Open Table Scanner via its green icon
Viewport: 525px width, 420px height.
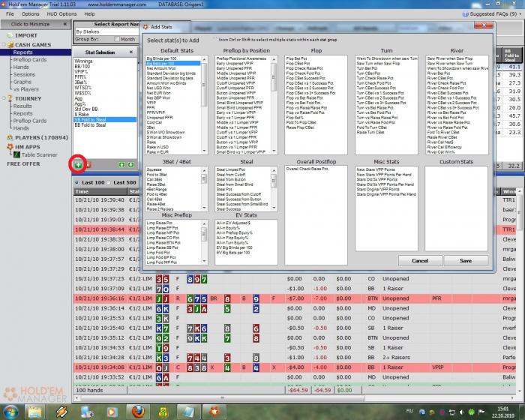point(16,154)
